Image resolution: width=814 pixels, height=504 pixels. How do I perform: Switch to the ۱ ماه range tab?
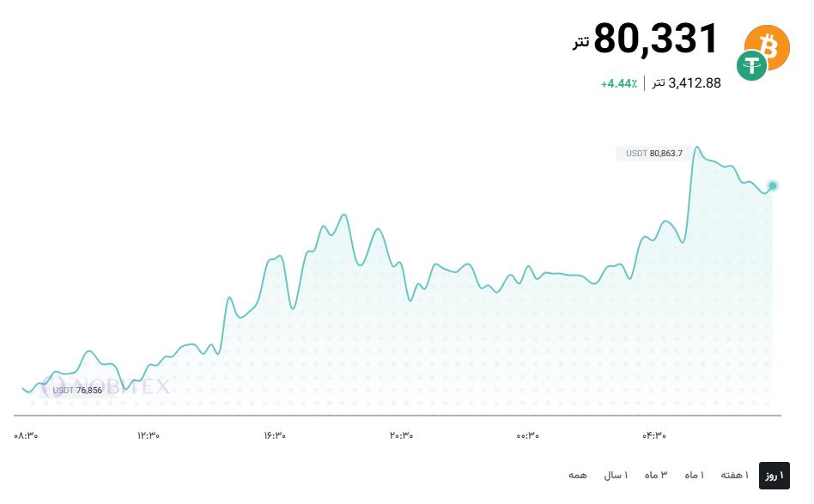coord(694,475)
